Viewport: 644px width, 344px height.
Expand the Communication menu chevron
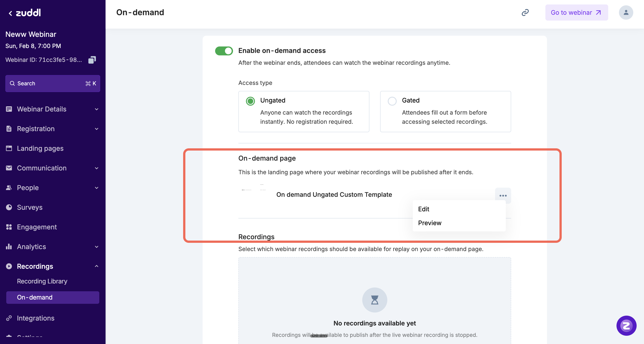coord(97,168)
